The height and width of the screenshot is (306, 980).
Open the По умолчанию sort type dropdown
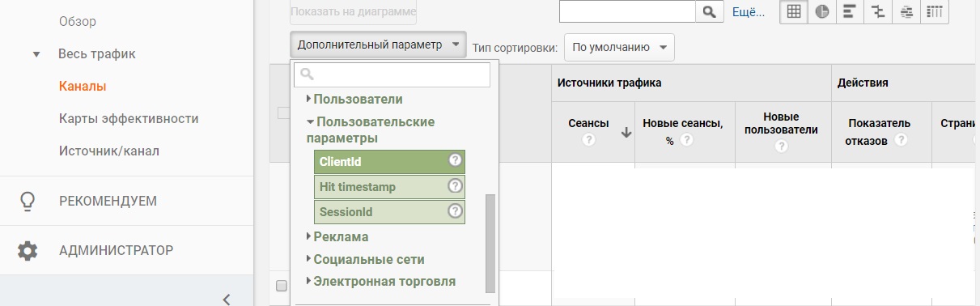(x=619, y=47)
